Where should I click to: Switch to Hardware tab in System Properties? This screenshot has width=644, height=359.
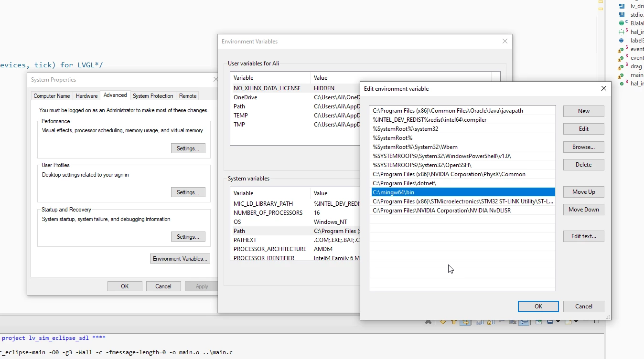(x=86, y=96)
